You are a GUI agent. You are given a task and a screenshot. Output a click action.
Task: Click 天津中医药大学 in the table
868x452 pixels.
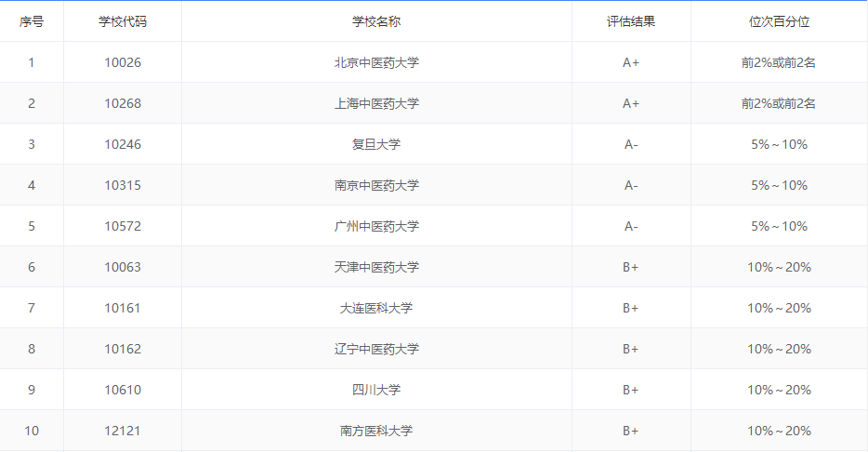(x=376, y=267)
